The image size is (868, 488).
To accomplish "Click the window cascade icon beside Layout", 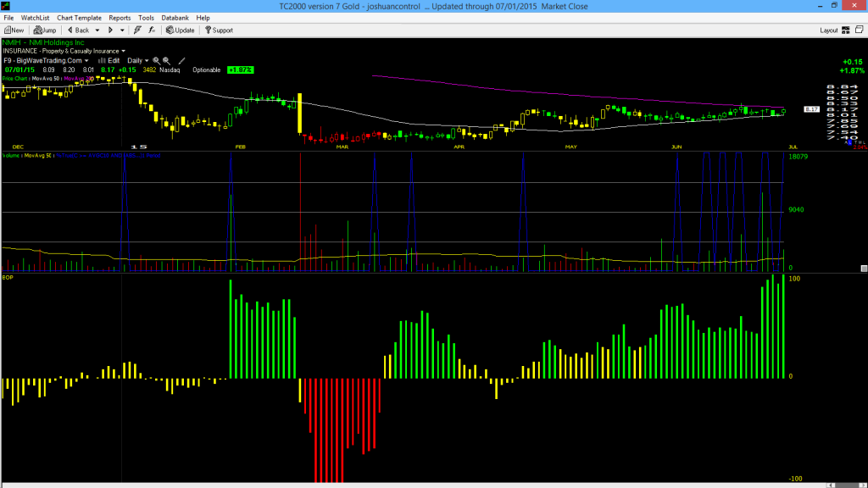I will click(x=860, y=30).
